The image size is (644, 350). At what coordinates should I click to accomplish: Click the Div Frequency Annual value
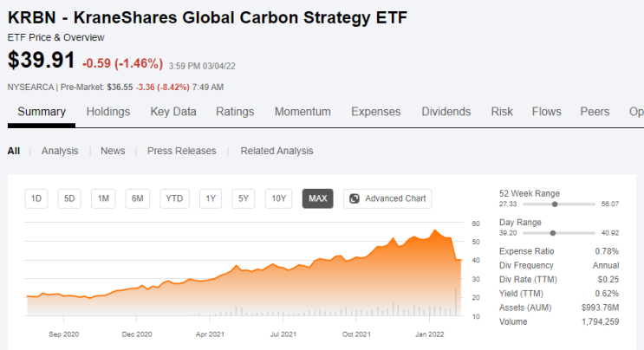click(x=606, y=265)
